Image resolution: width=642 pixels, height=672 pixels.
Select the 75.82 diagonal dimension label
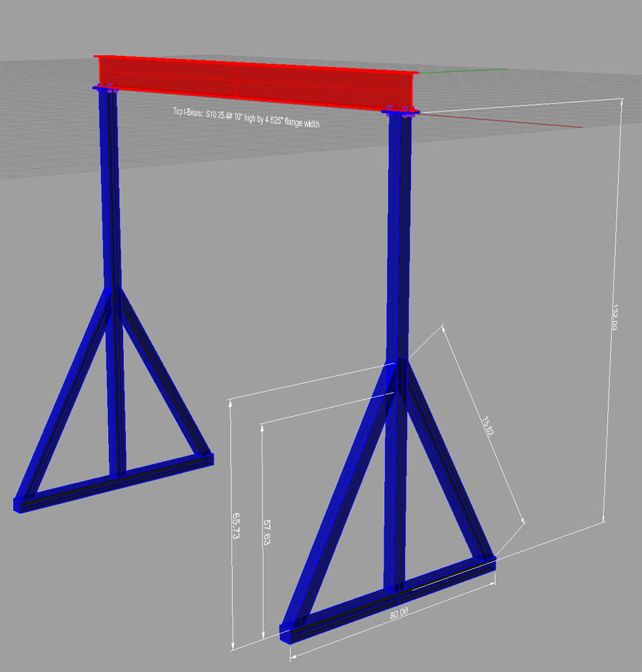point(487,425)
